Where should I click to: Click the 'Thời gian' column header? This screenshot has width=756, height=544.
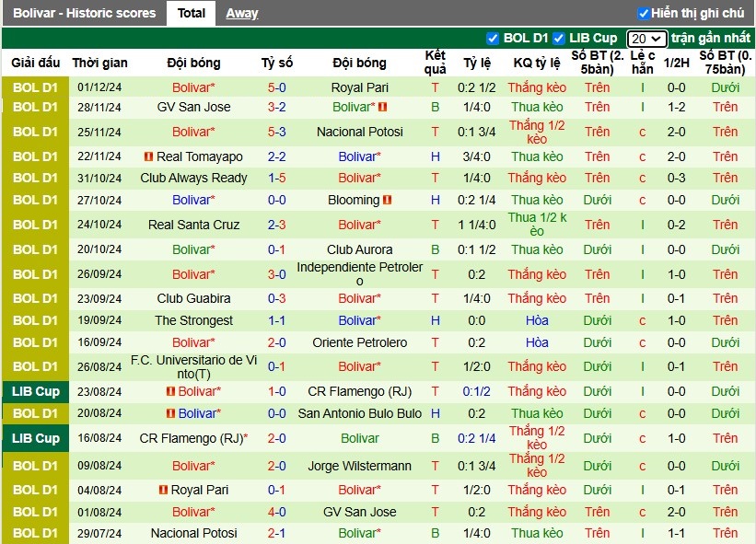pos(99,64)
